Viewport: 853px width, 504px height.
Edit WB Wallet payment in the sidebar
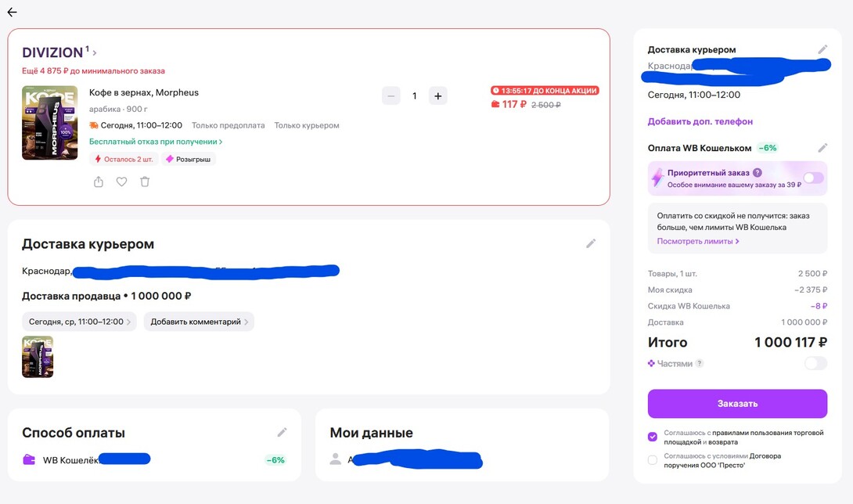click(822, 148)
